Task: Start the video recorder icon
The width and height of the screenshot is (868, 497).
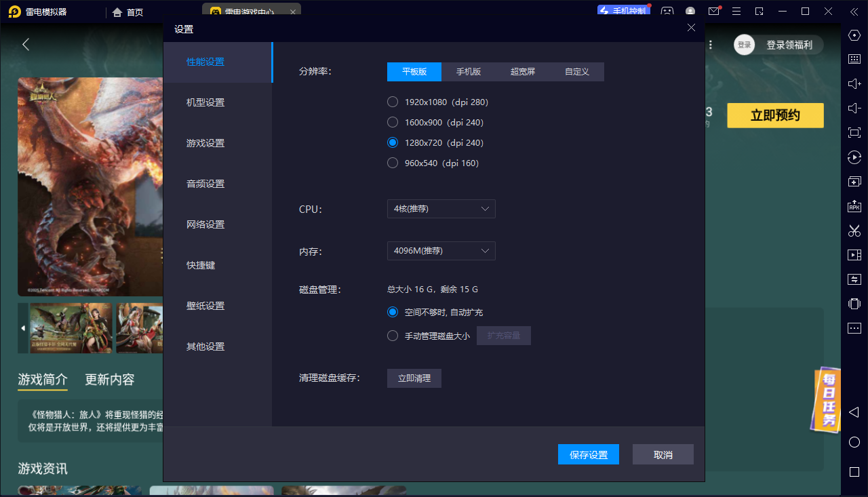Action: pos(854,255)
